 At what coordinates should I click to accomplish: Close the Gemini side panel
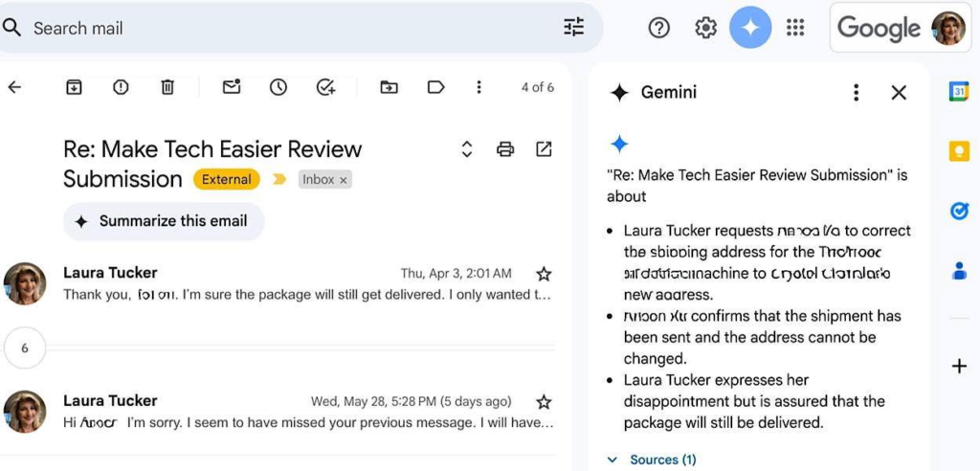coord(898,93)
